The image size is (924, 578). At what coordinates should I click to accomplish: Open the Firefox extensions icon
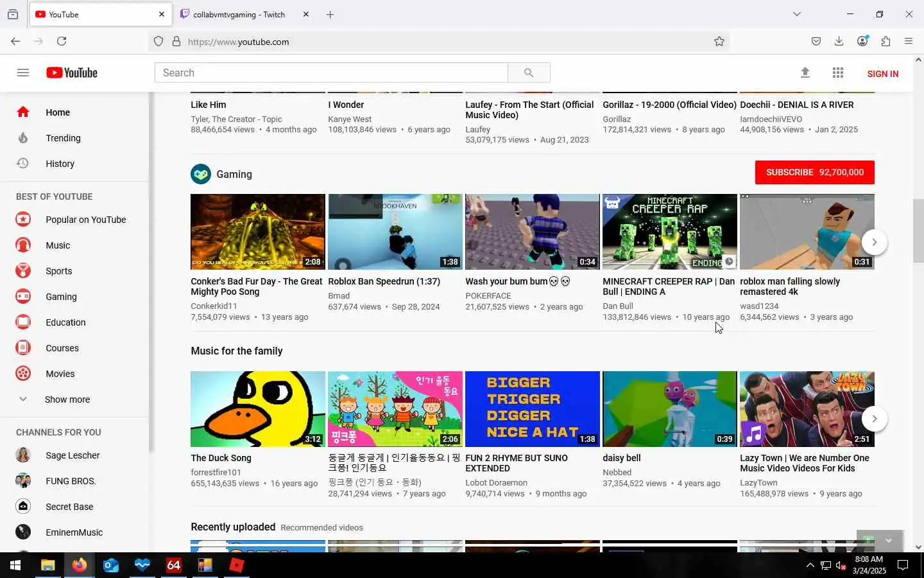(886, 41)
